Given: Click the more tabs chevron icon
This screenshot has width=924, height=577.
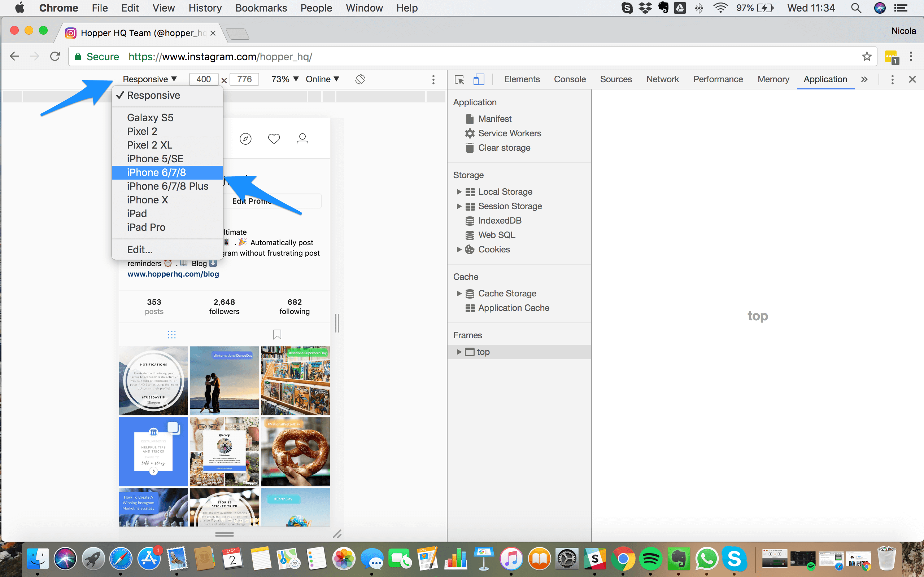Looking at the screenshot, I should tap(865, 80).
